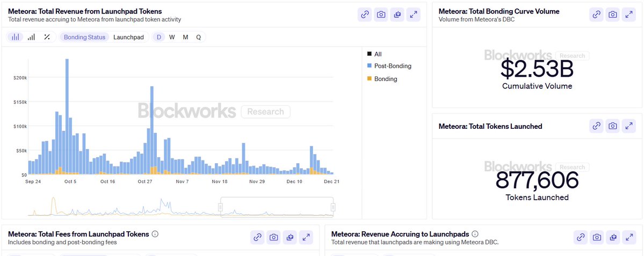This screenshot has width=644, height=256.
Task: Copy link for Revenue Accruing to Launchpads
Action: coord(581,237)
